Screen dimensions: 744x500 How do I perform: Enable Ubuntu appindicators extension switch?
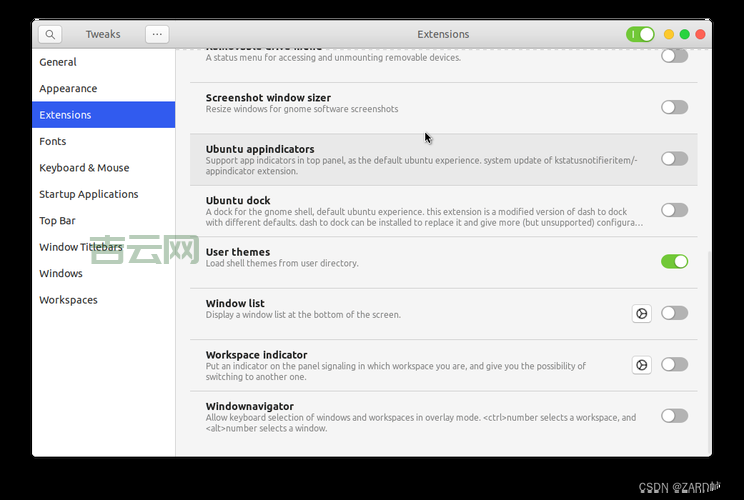coord(674,158)
